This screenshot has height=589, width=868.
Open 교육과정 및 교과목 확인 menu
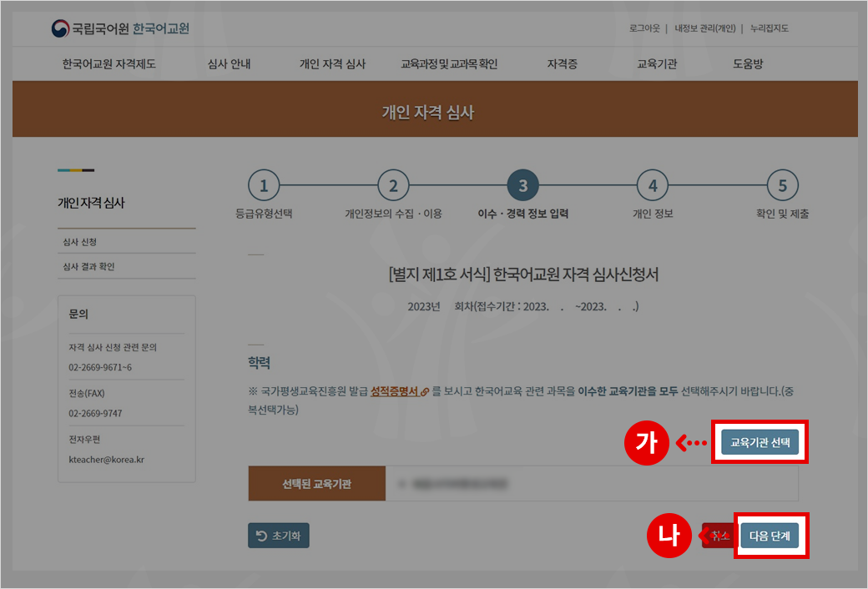pyautogui.click(x=449, y=64)
